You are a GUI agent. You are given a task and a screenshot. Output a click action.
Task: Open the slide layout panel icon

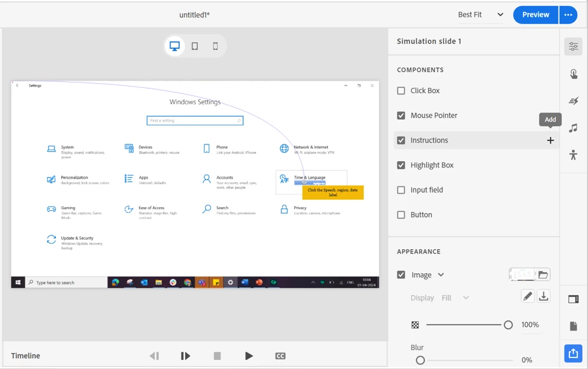[574, 299]
